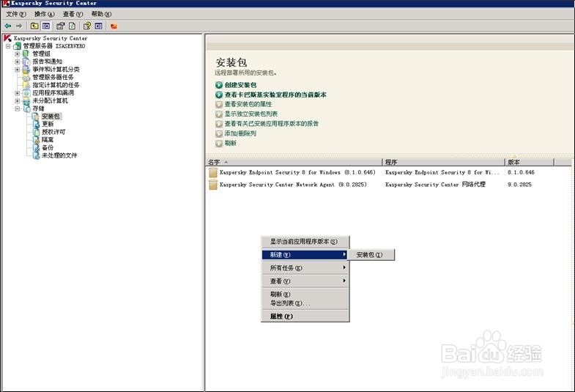The width and height of the screenshot is (575, 392).
Task: Click the 添加/删除列 link
Action: tap(240, 133)
